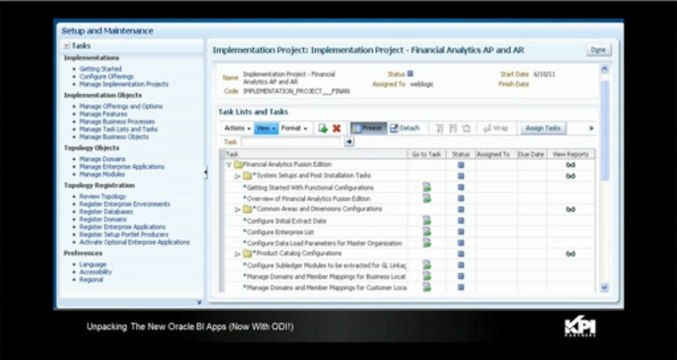
Task: Click View Reports glasses icon for Product Catalog Configurations
Action: 570,254
